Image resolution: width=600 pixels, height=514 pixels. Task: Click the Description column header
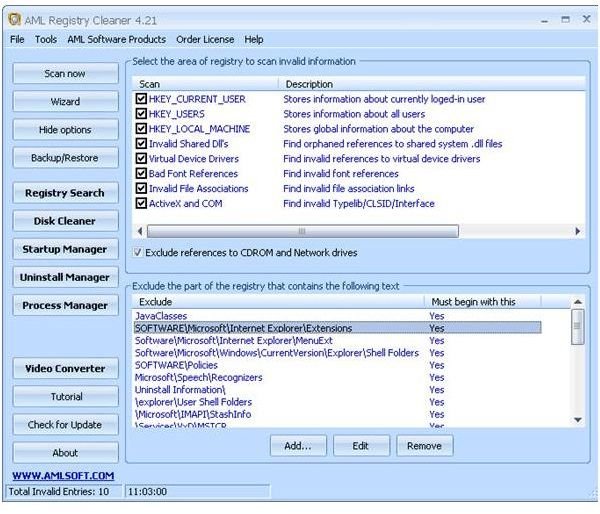coord(432,84)
